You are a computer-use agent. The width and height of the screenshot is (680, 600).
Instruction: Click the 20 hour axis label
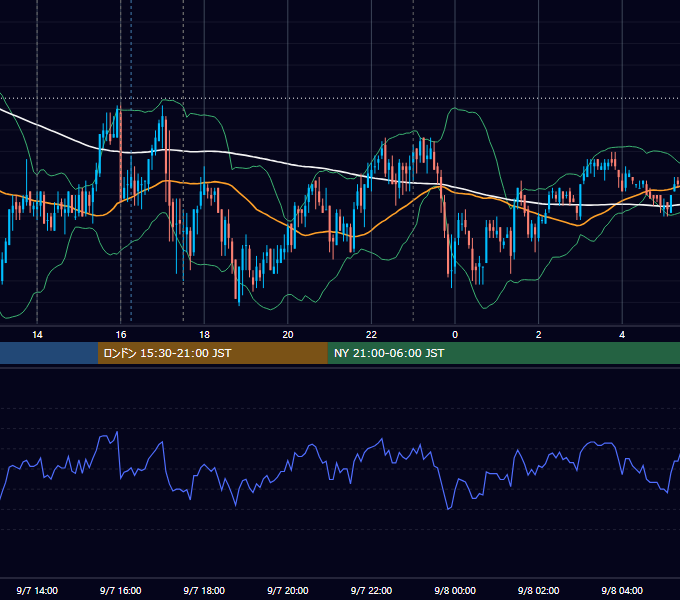click(x=288, y=335)
